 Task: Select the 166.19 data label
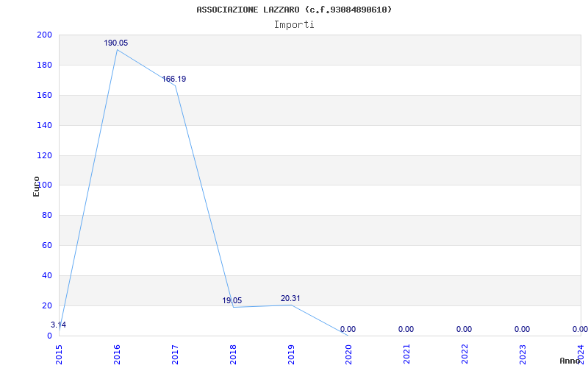tap(174, 79)
